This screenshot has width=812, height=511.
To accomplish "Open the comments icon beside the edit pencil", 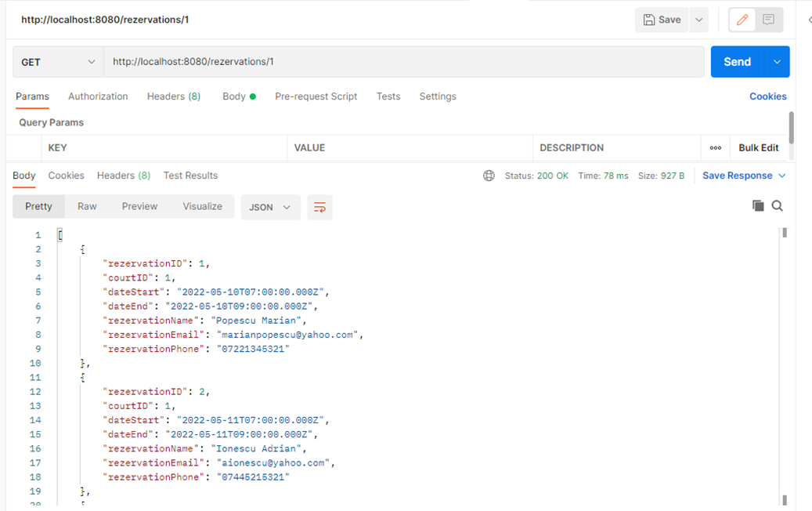I will 768,20.
